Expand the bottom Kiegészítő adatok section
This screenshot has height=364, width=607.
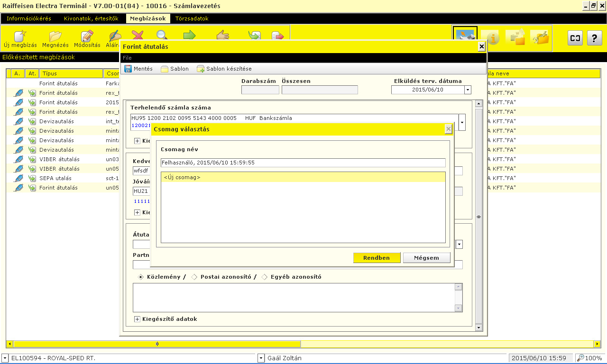(138, 319)
